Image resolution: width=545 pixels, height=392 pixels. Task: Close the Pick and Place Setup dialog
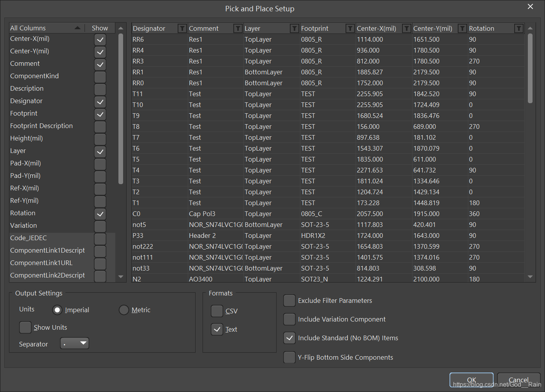coord(530,7)
